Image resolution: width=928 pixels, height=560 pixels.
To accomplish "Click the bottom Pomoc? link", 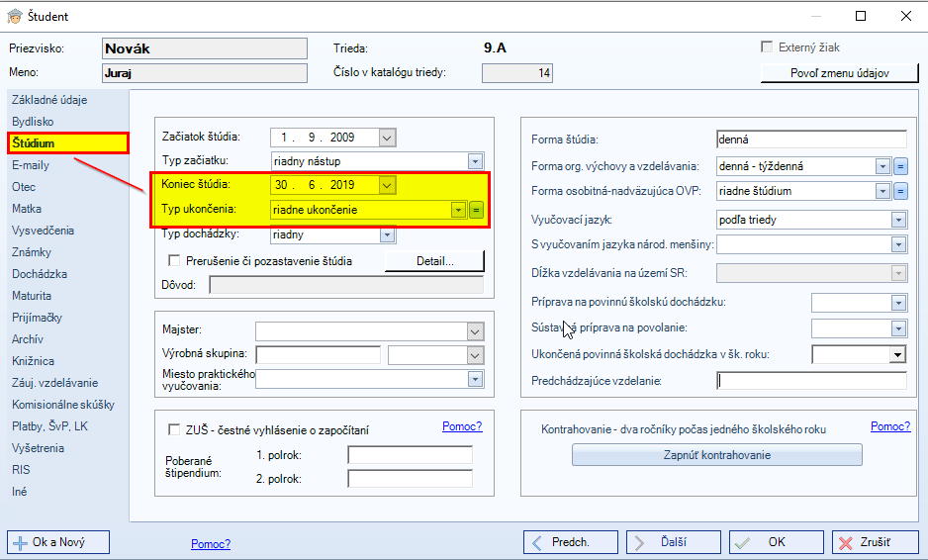I will (x=211, y=543).
